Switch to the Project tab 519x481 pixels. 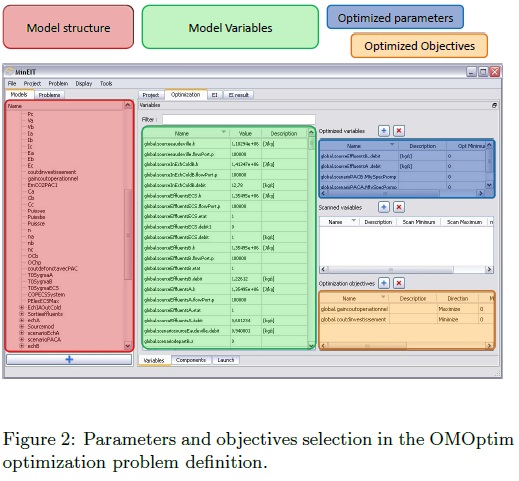151,95
